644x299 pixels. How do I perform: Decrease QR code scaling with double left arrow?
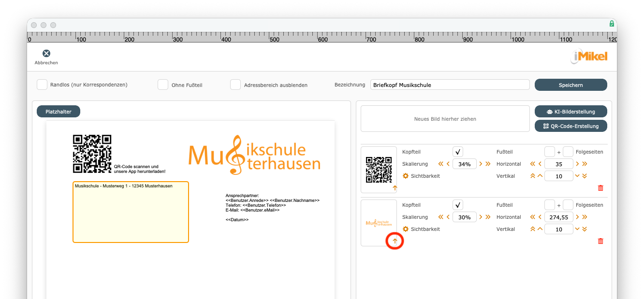[440, 164]
